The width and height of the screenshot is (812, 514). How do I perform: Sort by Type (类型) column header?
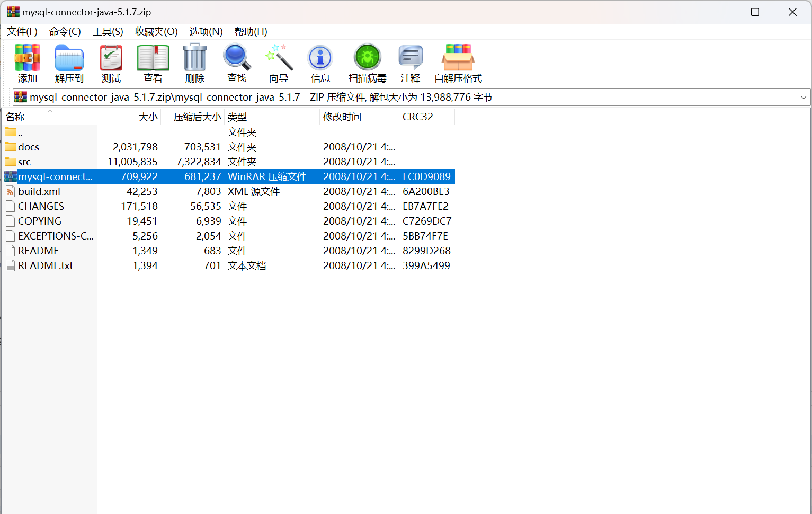click(272, 117)
